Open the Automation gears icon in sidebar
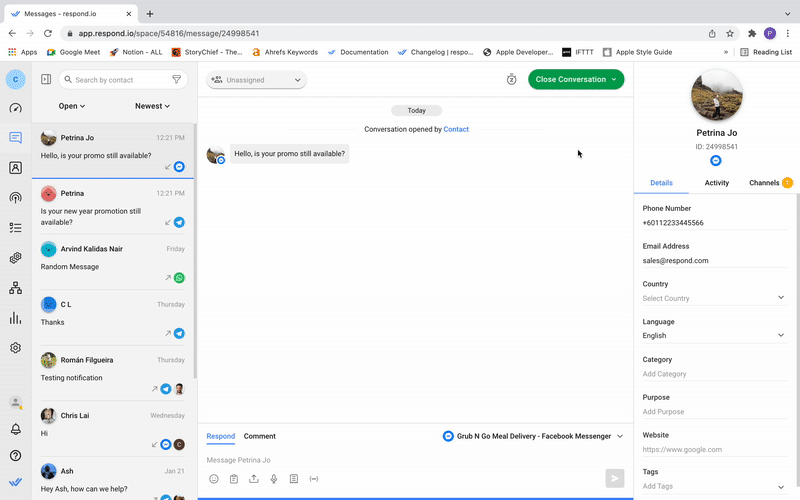 pos(15,258)
